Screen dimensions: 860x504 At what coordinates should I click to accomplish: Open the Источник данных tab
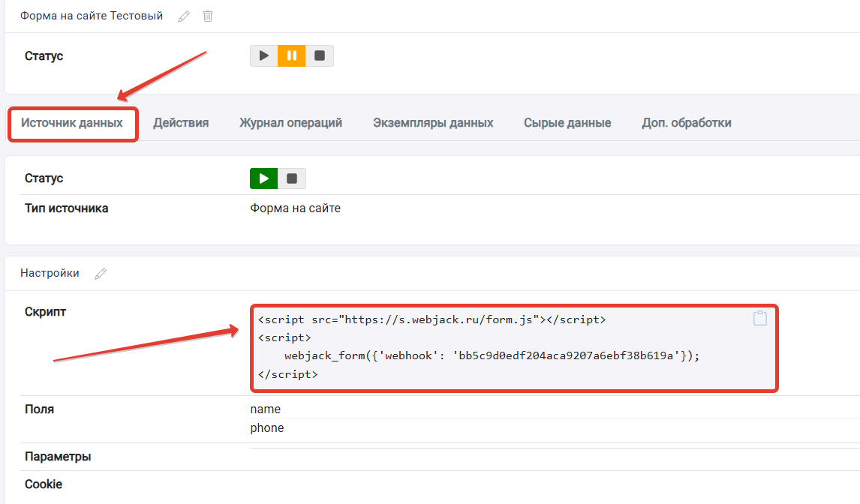(72, 123)
